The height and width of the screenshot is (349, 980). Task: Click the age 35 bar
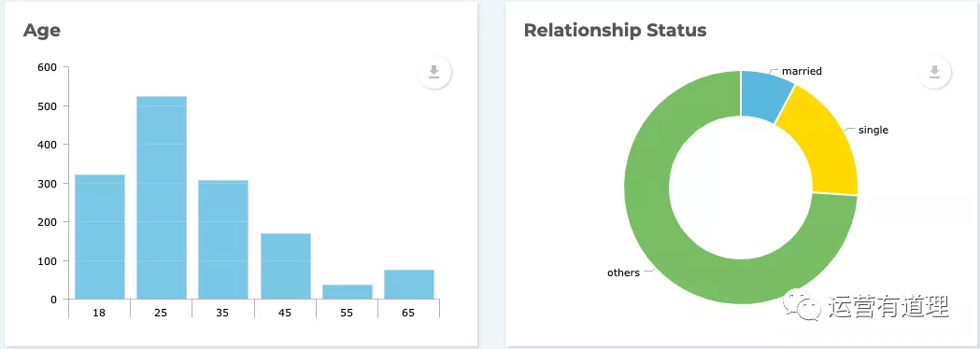coord(223,239)
